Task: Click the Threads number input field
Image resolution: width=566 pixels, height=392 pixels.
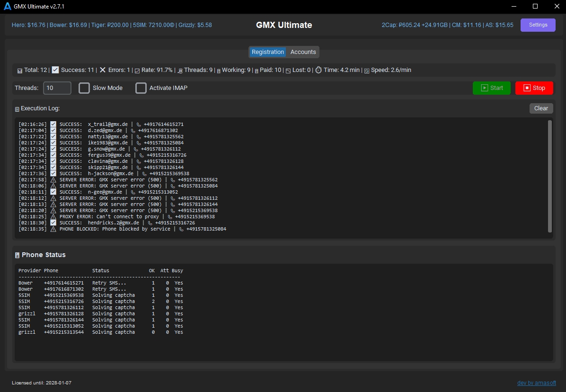Action: 57,88
